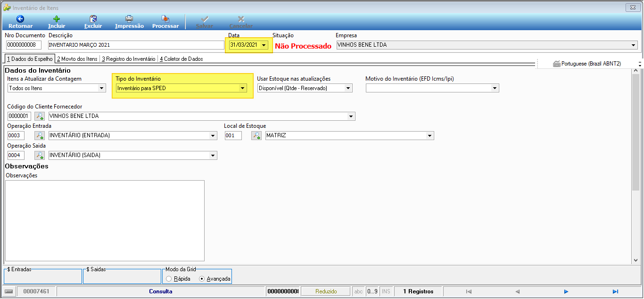Click the INS status bar indicator
This screenshot has height=299, width=644.
386,291
